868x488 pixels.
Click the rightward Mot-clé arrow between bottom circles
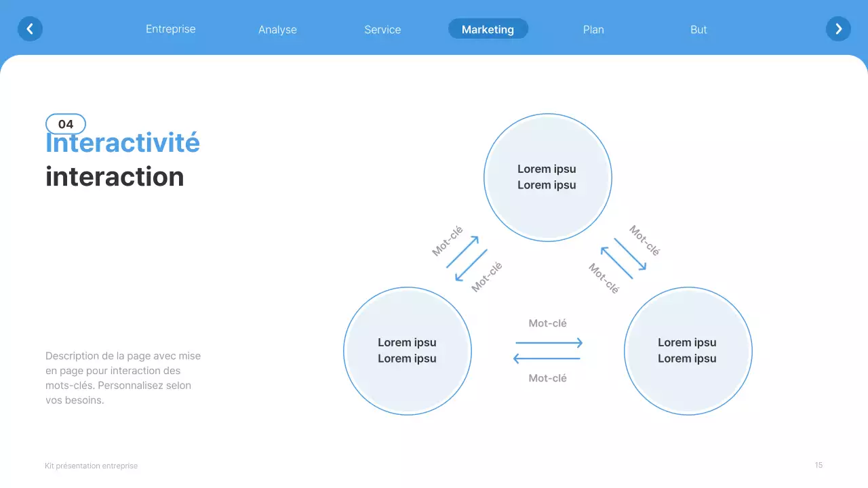click(x=548, y=343)
